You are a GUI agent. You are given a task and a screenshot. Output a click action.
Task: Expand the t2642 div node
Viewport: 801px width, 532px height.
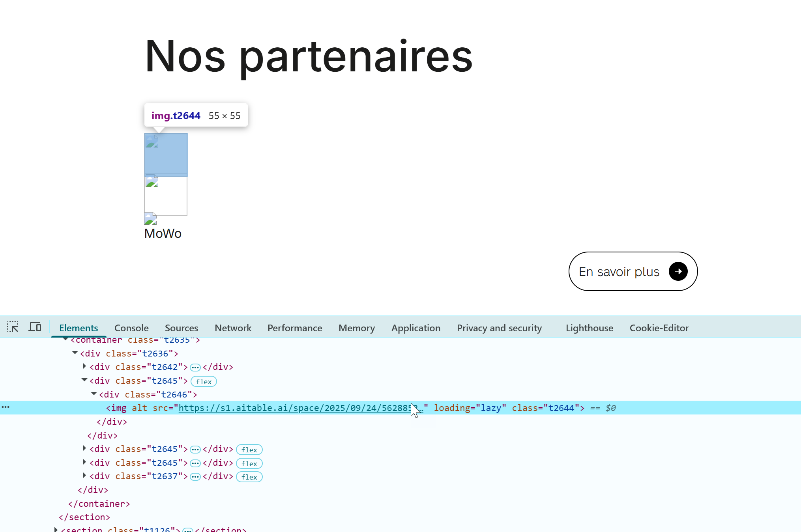(84, 367)
